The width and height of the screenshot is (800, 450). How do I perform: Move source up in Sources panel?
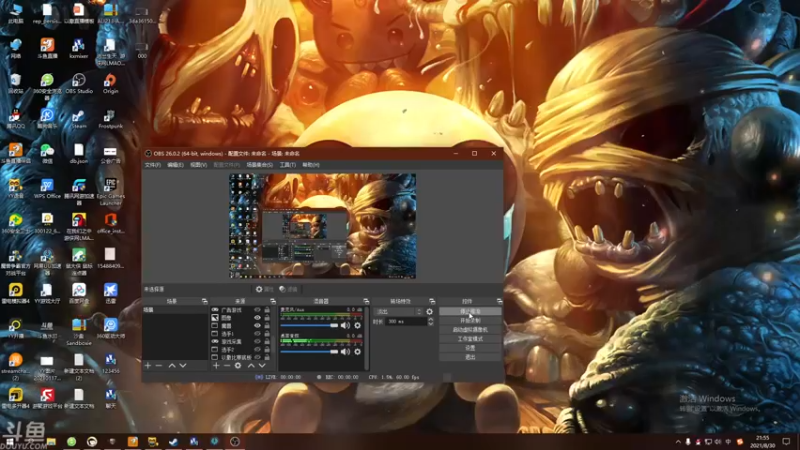251,366
